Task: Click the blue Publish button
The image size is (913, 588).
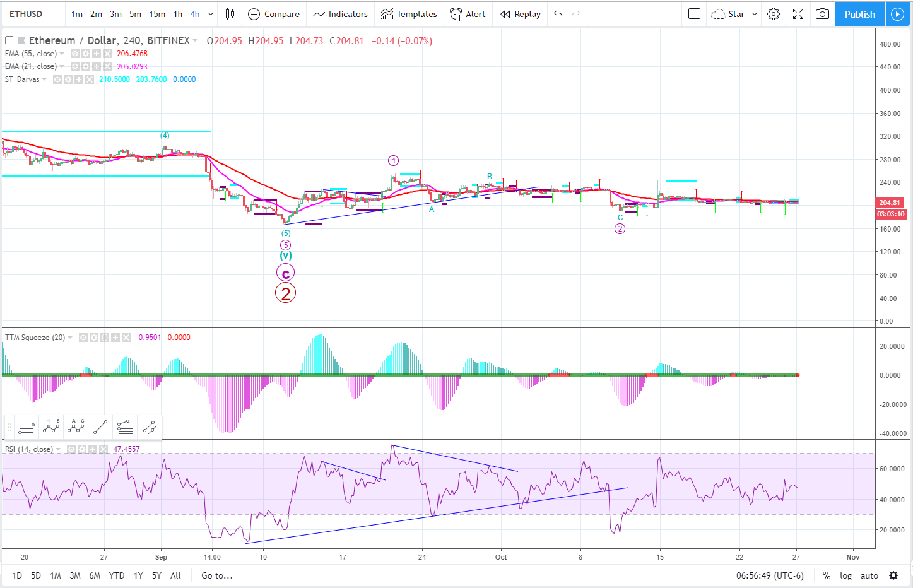Action: coord(860,14)
